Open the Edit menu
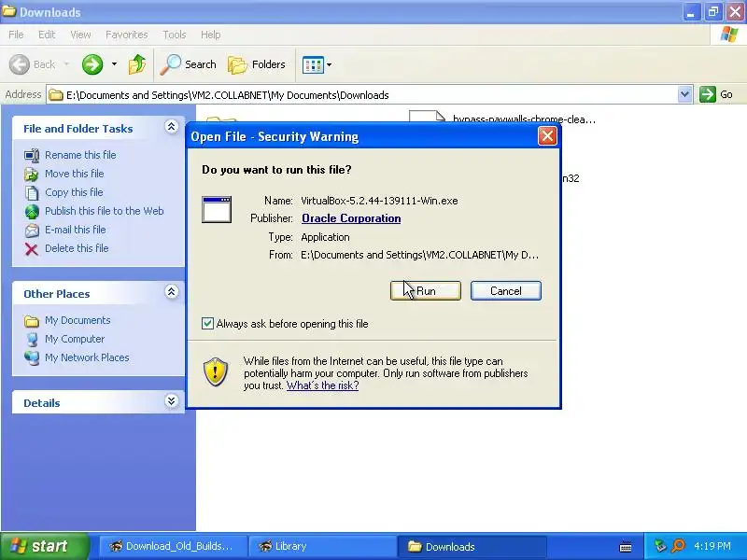The image size is (747, 560). 47,35
